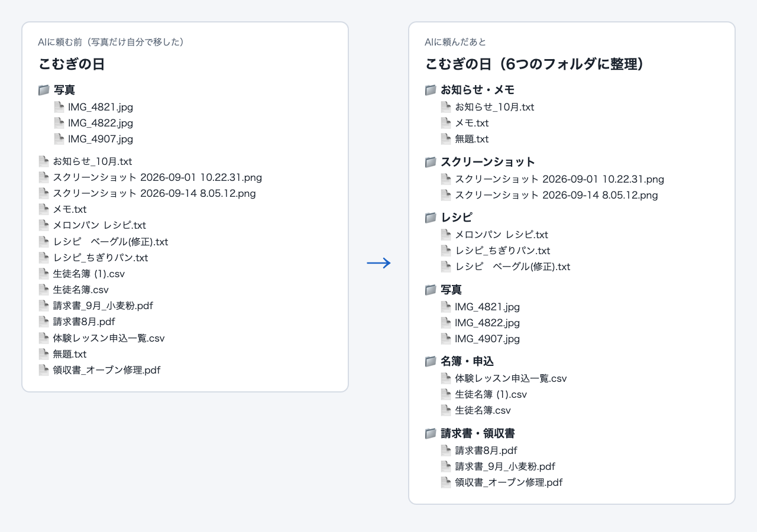Select レシピ ベーグル(修正).txt in the before panel
757x532 pixels.
click(x=111, y=242)
